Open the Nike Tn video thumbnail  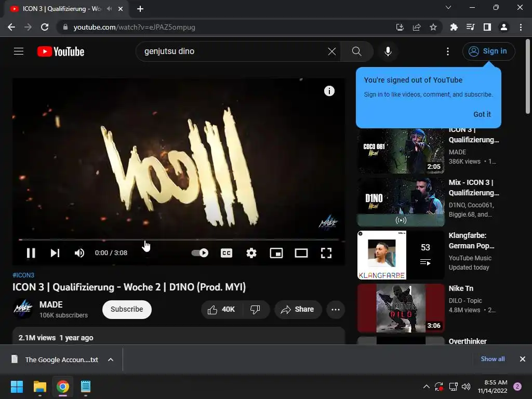tap(401, 308)
